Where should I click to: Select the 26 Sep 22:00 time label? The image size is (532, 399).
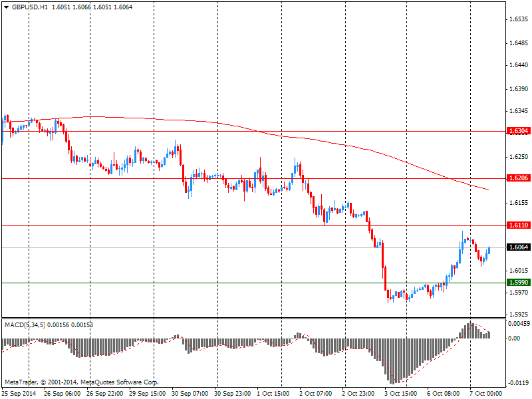pos(105,394)
